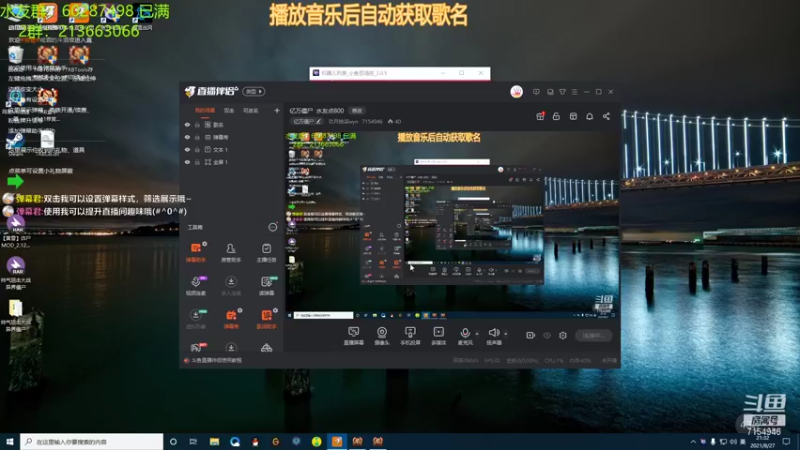Select the Recycle Bin desktop icon
This screenshot has height=450, width=800.
[x=15, y=57]
